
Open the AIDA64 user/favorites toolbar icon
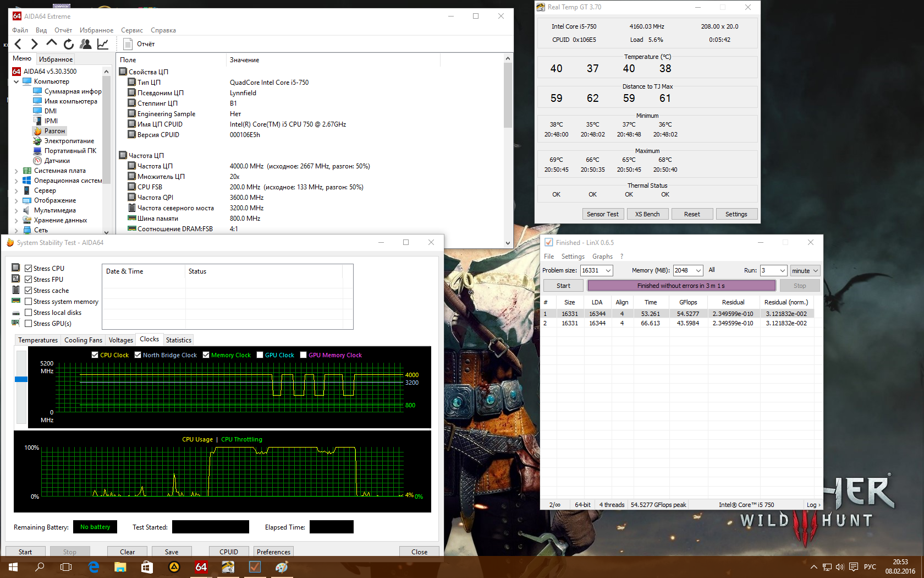click(x=86, y=44)
